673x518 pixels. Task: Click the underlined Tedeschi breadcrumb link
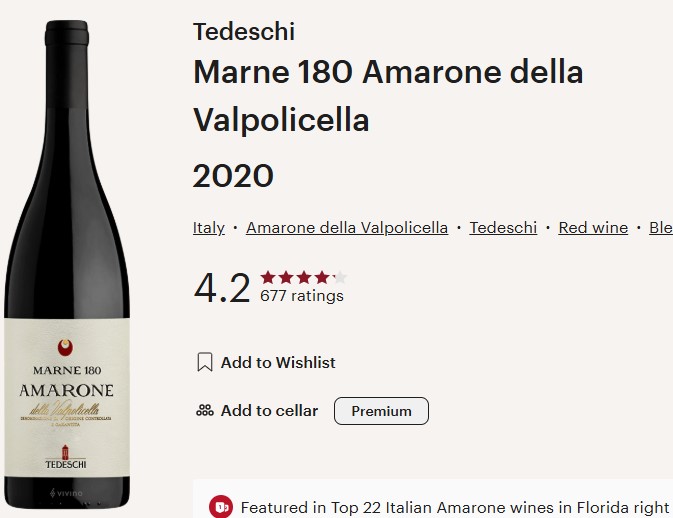503,228
